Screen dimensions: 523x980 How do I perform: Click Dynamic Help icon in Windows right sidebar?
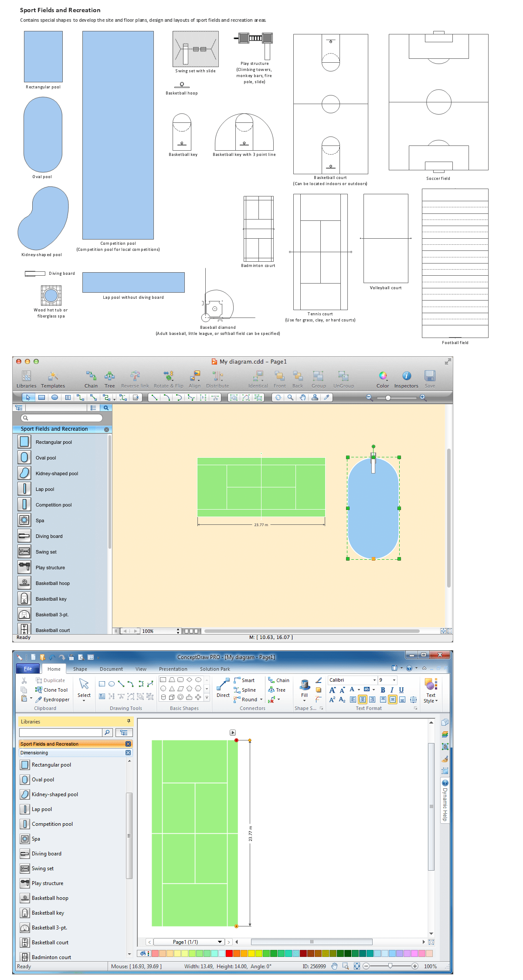click(x=445, y=783)
